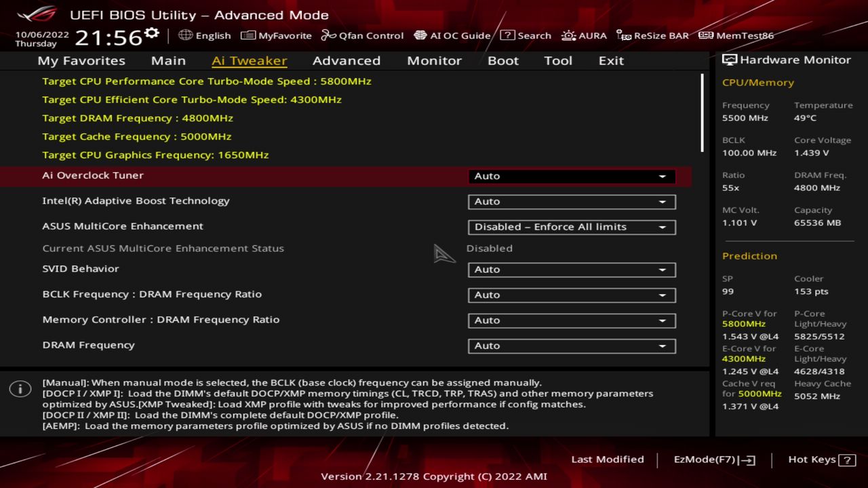Open the Ai Overclock Tuner dropdown
Screen dimensions: 868x488
pyautogui.click(x=572, y=176)
